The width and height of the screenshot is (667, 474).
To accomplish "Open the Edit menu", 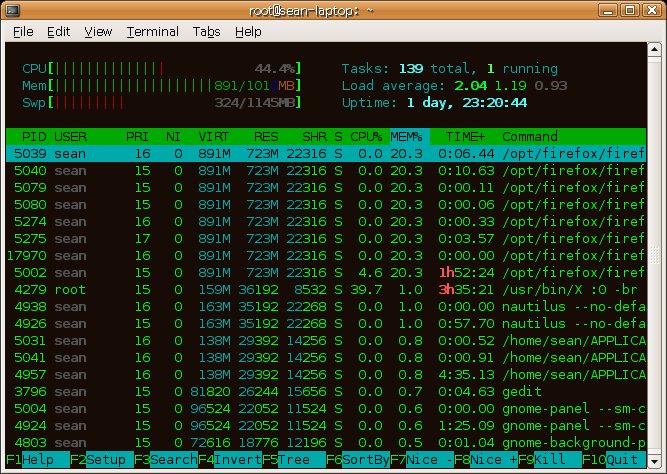I will (58, 32).
